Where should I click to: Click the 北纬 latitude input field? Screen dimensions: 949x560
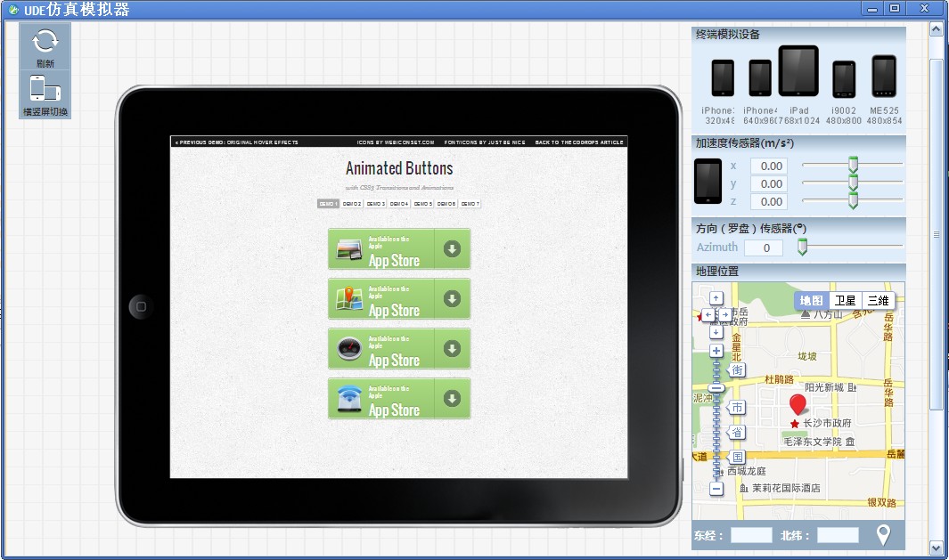[x=838, y=535]
